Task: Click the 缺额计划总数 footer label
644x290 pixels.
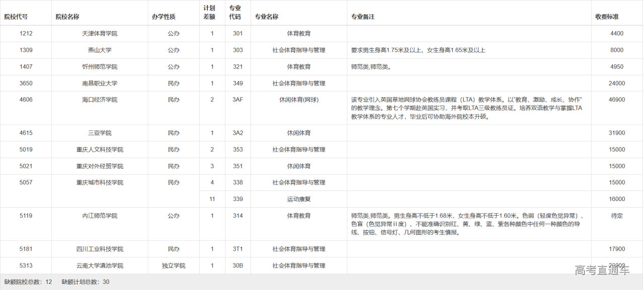Action: 82,282
